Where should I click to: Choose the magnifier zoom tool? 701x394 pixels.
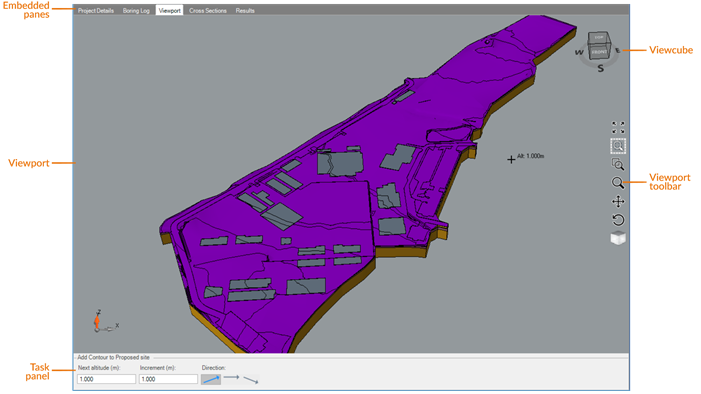coord(618,183)
